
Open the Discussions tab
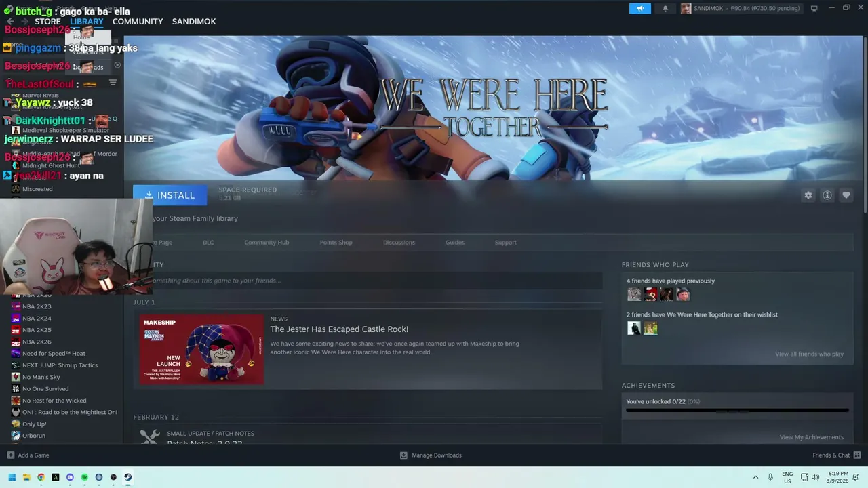point(399,243)
